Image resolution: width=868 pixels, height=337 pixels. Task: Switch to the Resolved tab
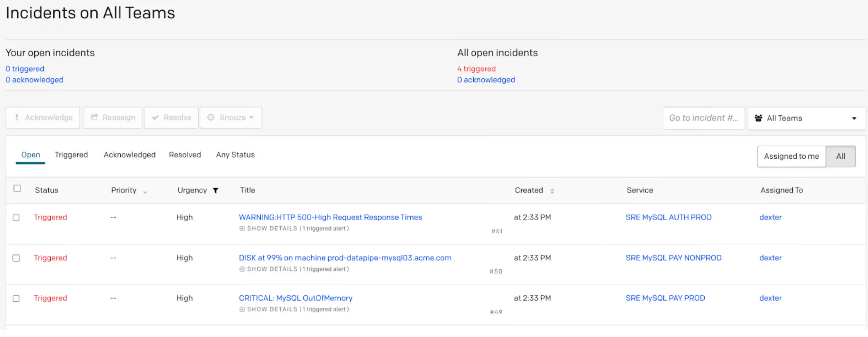pos(185,155)
